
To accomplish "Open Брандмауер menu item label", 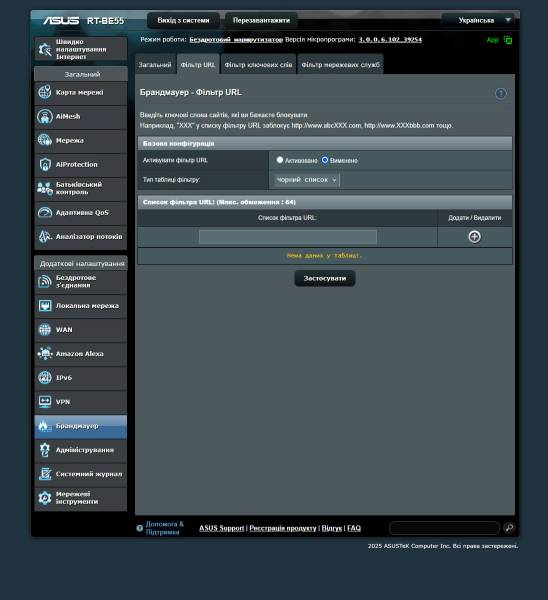I will pos(77,426).
